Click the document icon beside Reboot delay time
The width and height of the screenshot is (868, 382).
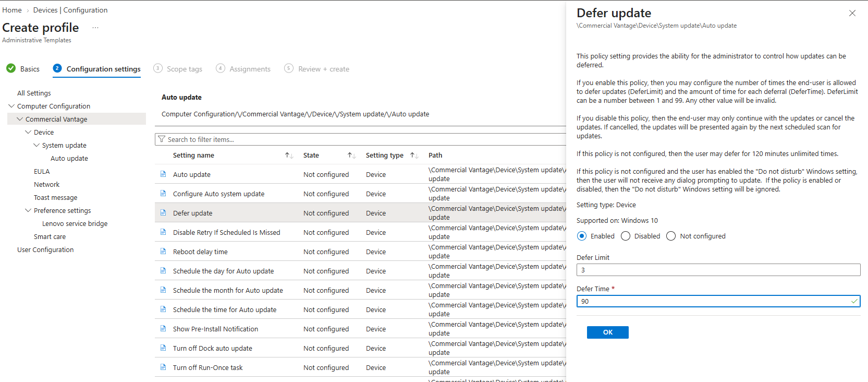coord(163,252)
